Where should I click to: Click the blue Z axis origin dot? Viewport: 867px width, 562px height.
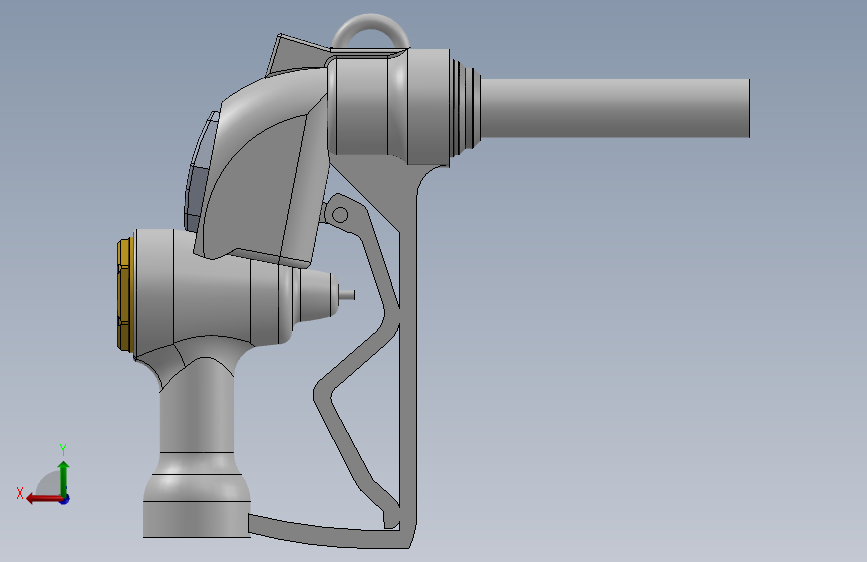65,499
